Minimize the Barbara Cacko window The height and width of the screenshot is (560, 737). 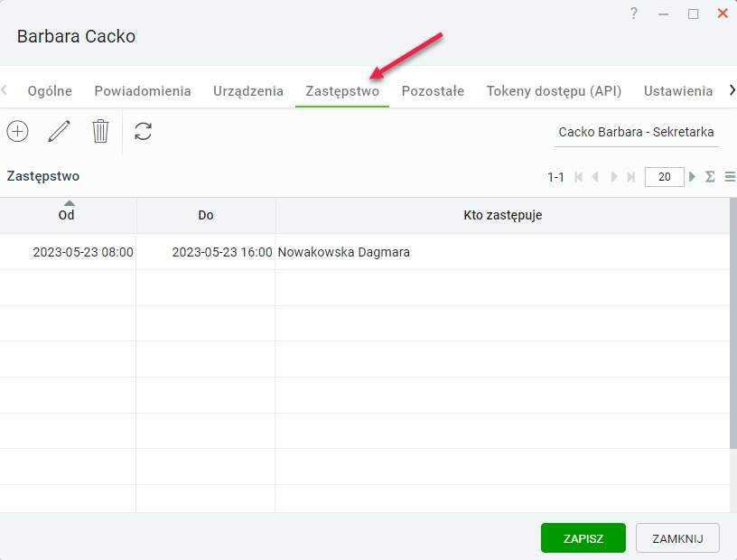pyautogui.click(x=663, y=14)
